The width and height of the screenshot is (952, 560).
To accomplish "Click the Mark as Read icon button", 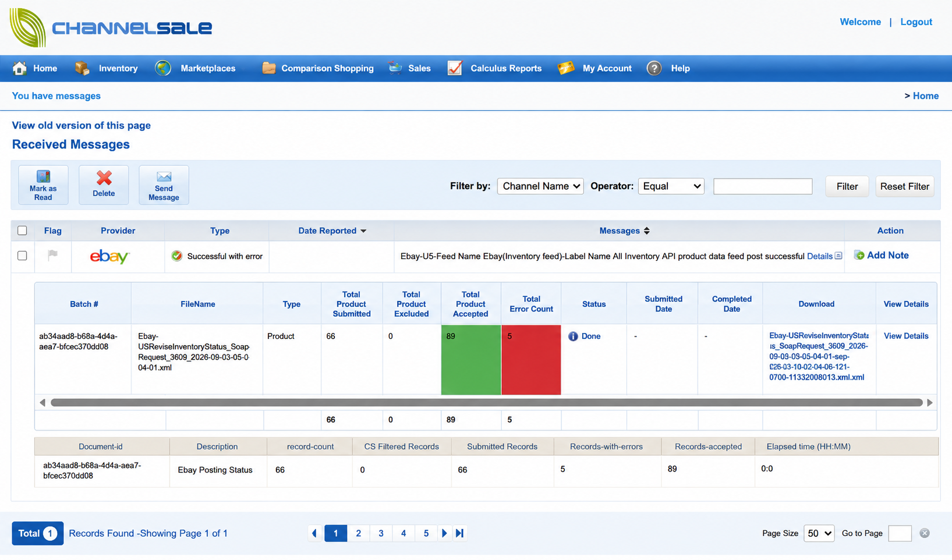I will coord(43,176).
